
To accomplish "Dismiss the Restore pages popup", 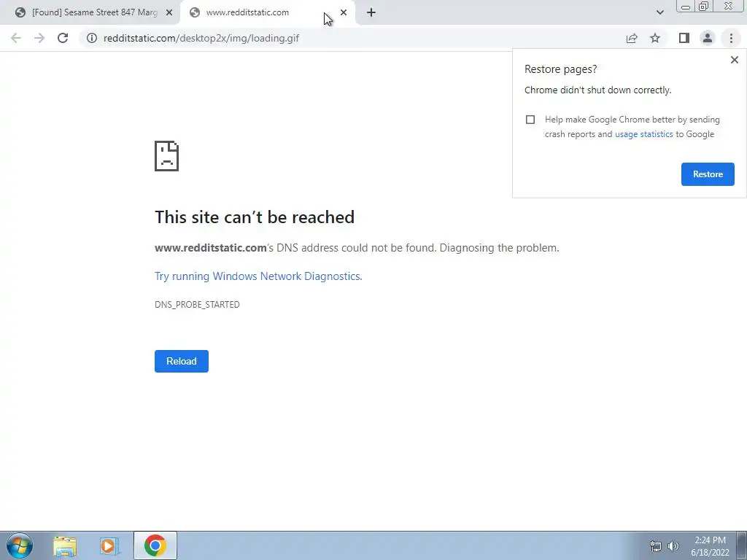I will click(x=734, y=60).
